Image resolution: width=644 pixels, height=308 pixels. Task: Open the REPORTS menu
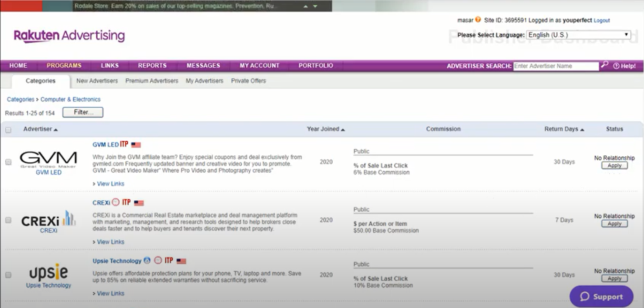(152, 66)
